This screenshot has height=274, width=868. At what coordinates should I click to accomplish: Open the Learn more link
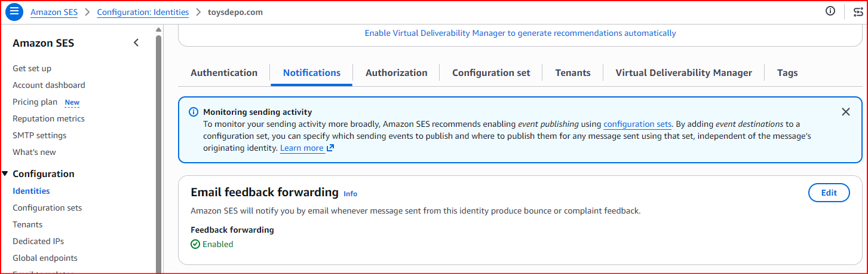tap(302, 148)
